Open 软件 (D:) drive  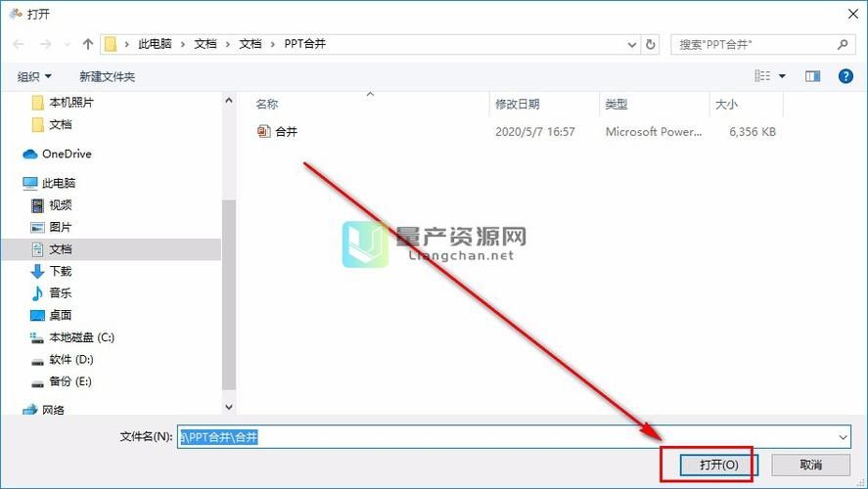(x=62, y=360)
